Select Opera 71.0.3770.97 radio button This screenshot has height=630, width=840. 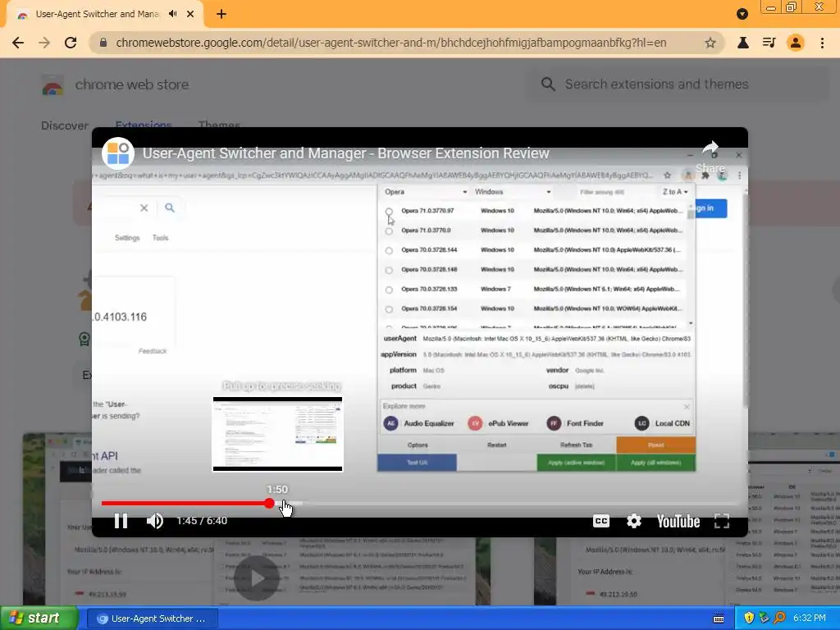tap(389, 212)
